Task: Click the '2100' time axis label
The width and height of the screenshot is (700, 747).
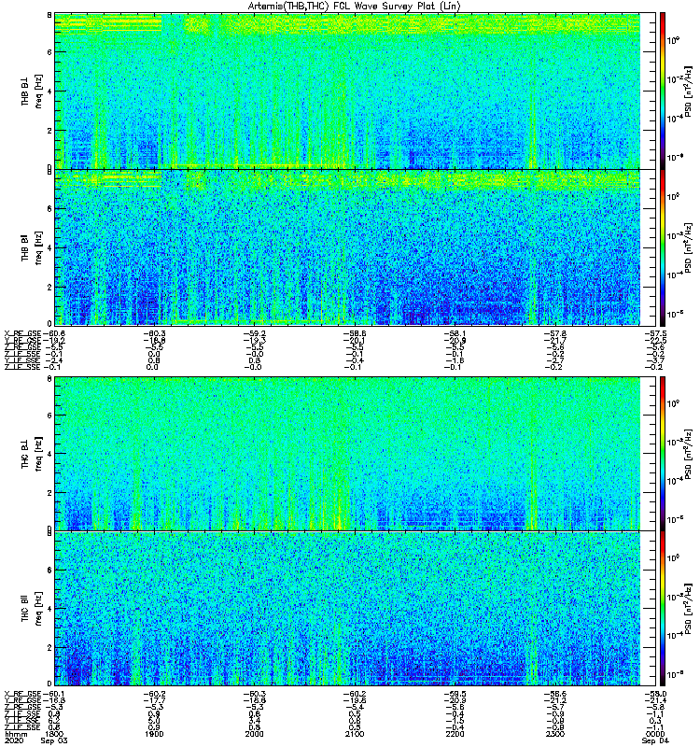Action: 355,734
